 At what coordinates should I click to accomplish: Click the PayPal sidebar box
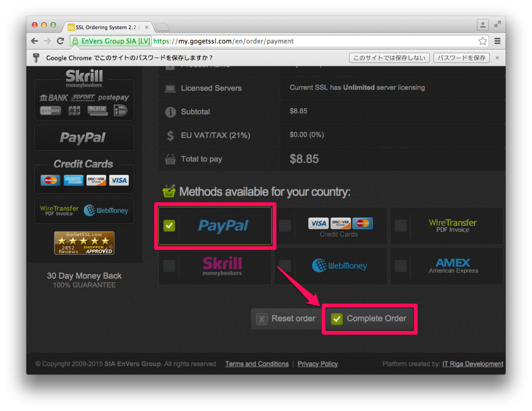(x=84, y=138)
